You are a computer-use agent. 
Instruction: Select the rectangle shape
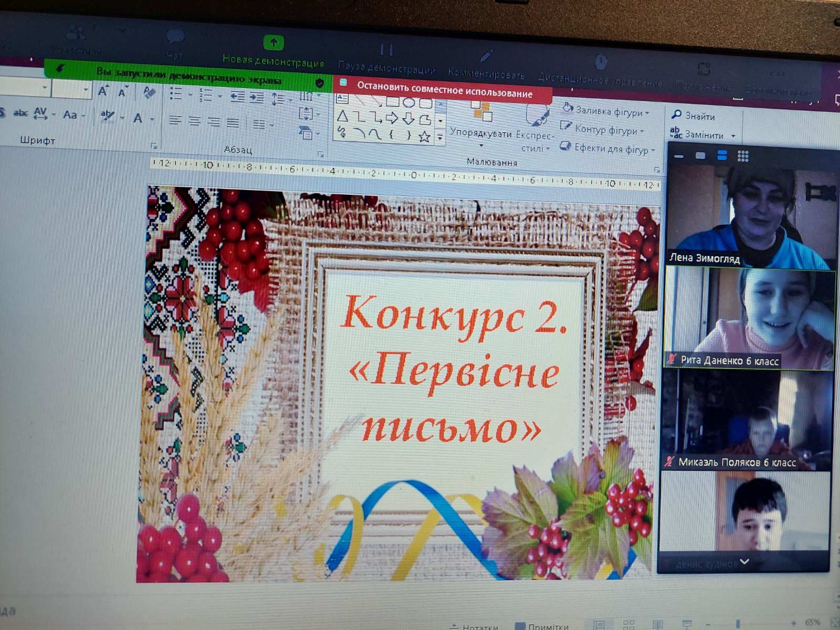[393, 101]
